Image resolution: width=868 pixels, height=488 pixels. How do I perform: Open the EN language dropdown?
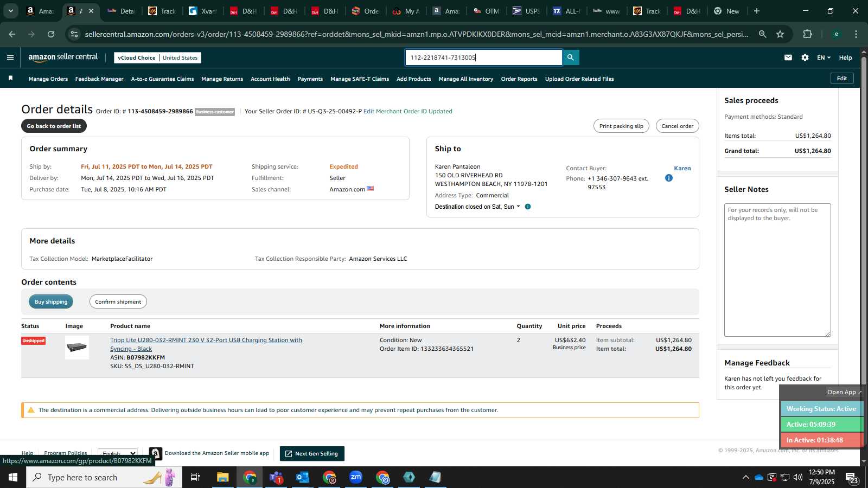tap(824, 57)
